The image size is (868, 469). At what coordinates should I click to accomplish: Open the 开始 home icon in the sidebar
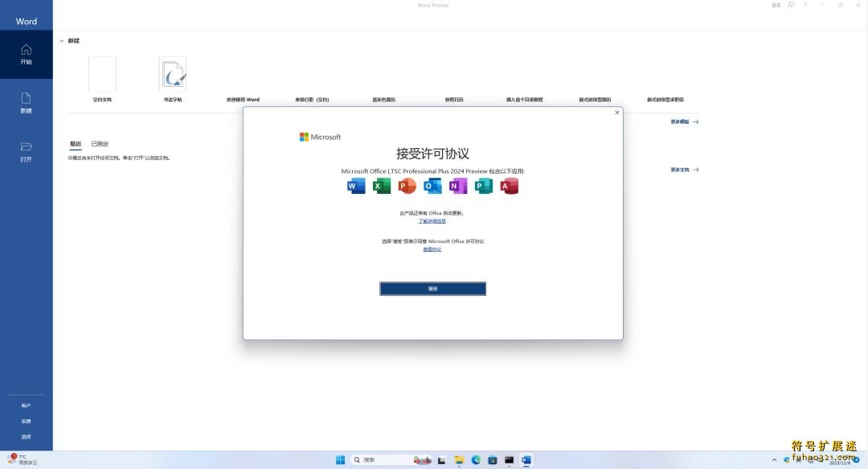coord(27,55)
